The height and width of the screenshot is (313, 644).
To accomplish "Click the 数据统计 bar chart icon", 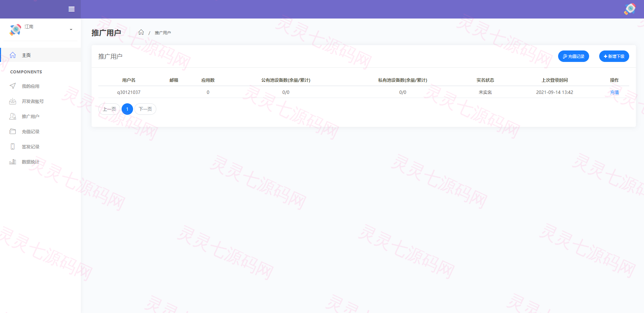I will [x=13, y=162].
